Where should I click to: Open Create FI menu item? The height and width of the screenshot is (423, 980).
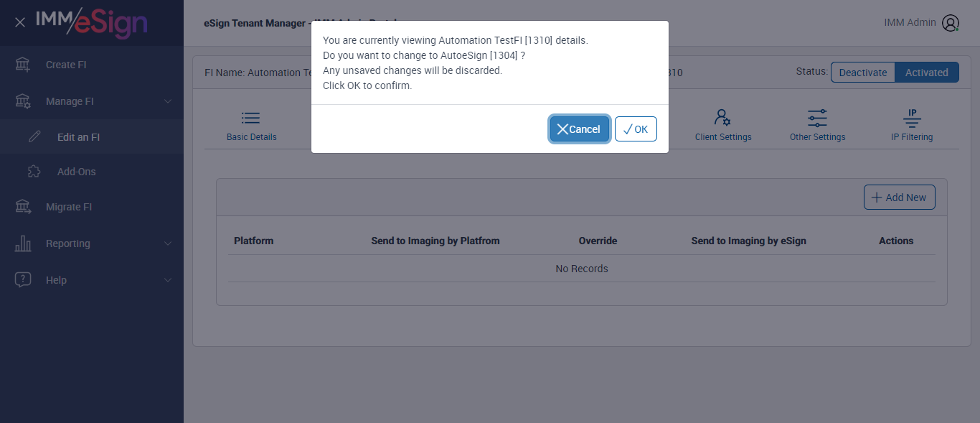coord(92,65)
